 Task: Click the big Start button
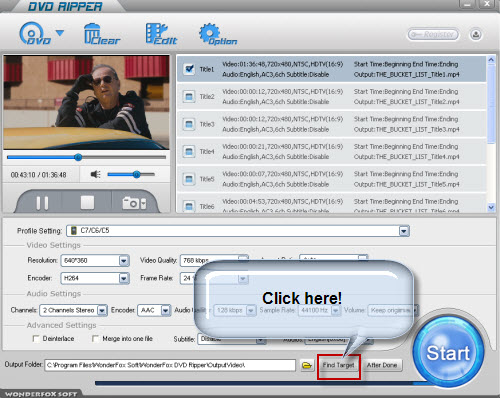(x=448, y=353)
